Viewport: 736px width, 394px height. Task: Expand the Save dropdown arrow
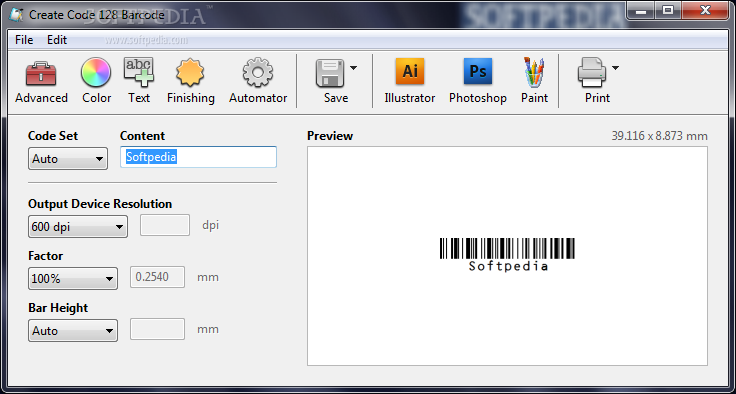click(353, 68)
